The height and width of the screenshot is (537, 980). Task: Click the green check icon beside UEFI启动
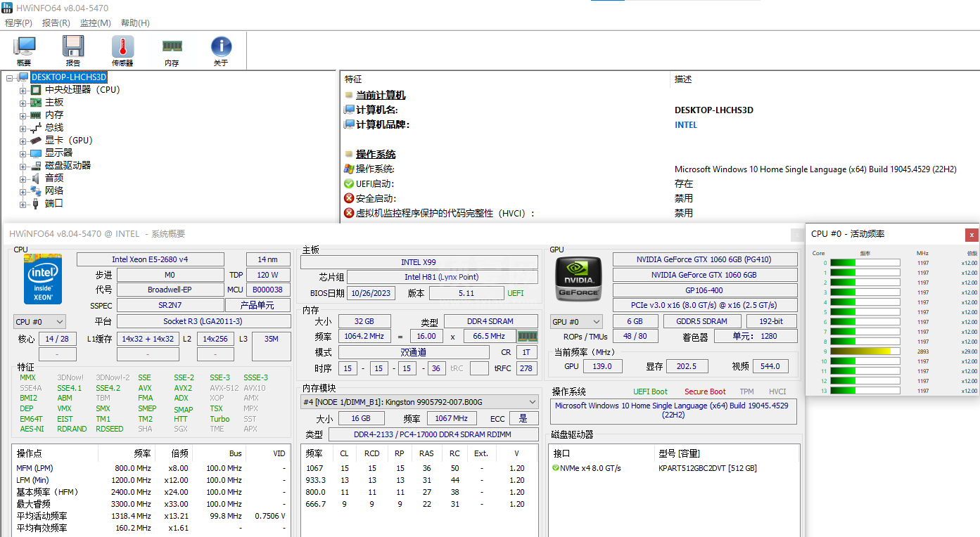(x=349, y=183)
